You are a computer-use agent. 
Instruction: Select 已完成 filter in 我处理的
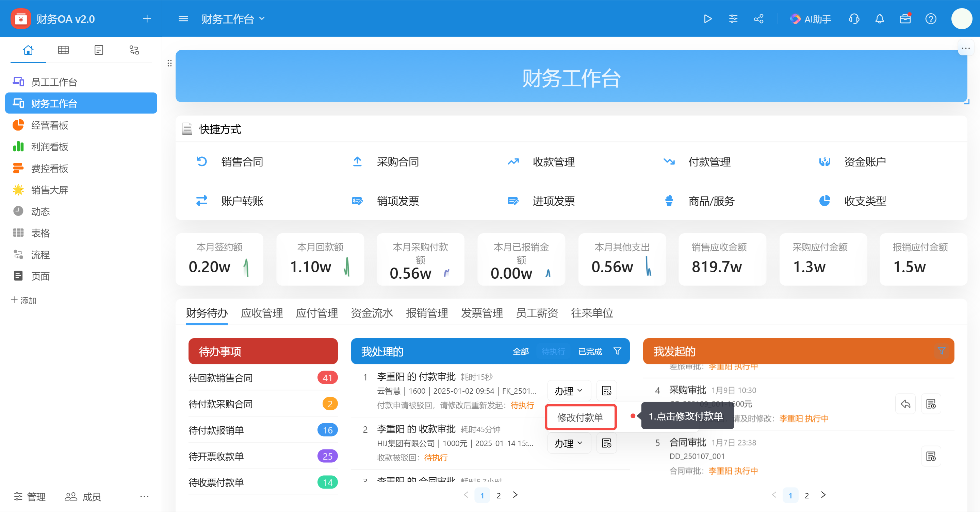(590, 352)
